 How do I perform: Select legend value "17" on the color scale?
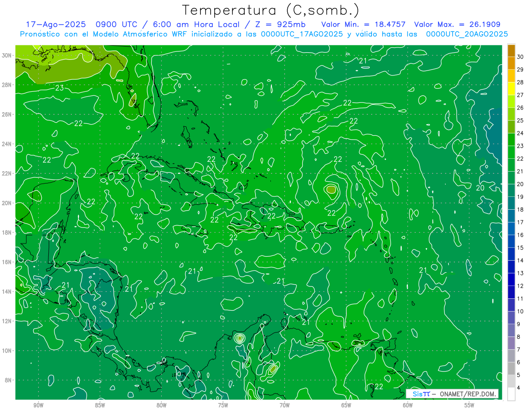click(x=520, y=222)
